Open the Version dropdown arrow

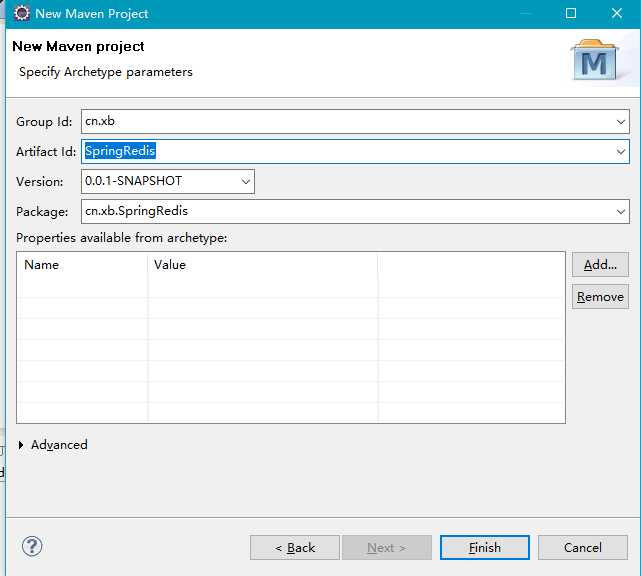pos(246,182)
